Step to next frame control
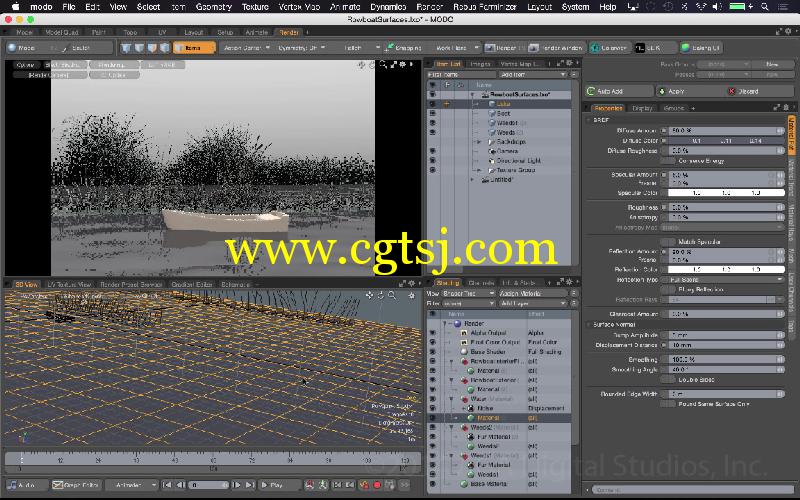The image size is (800, 500). click(x=237, y=485)
